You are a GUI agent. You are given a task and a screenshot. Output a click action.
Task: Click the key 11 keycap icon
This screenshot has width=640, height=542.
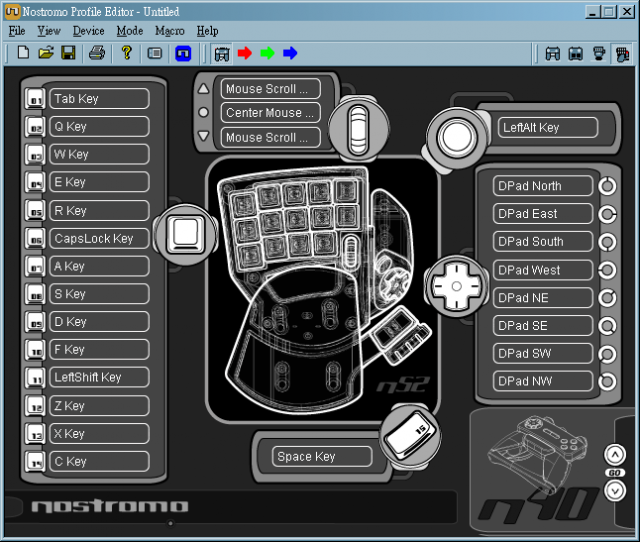pyautogui.click(x=35, y=378)
